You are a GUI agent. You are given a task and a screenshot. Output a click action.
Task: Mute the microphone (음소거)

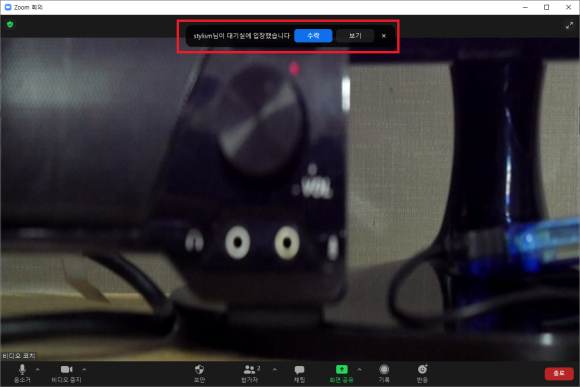(22, 373)
